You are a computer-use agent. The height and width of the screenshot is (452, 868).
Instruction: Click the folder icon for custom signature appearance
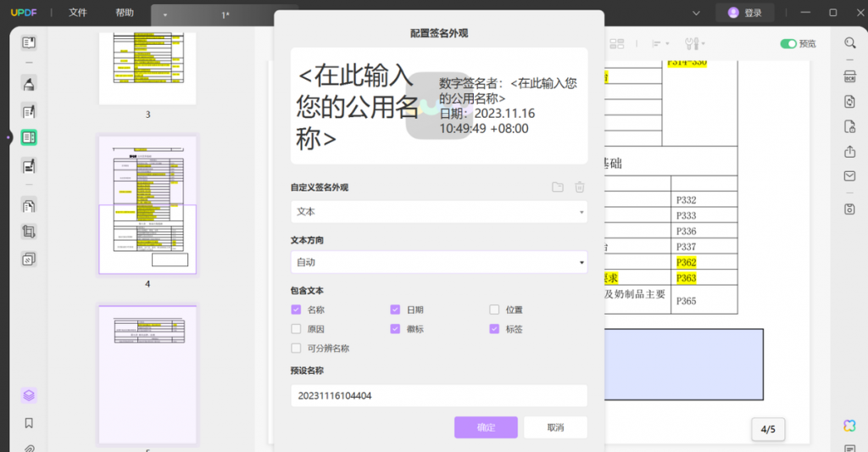558,187
